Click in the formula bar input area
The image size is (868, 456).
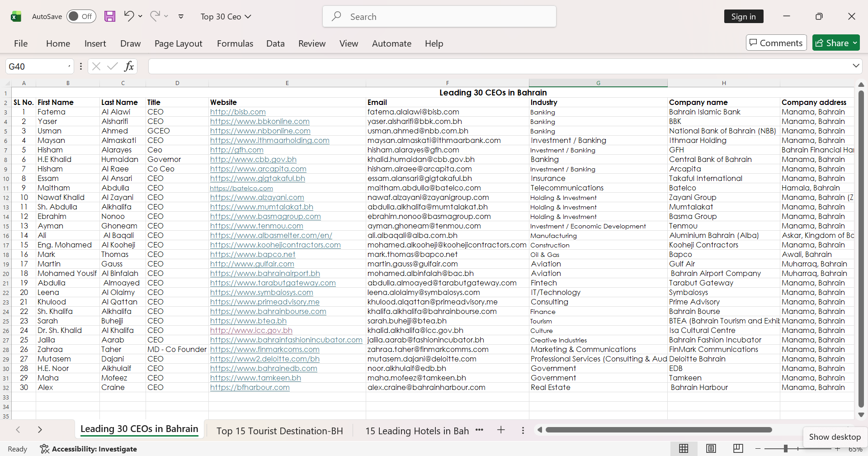500,66
